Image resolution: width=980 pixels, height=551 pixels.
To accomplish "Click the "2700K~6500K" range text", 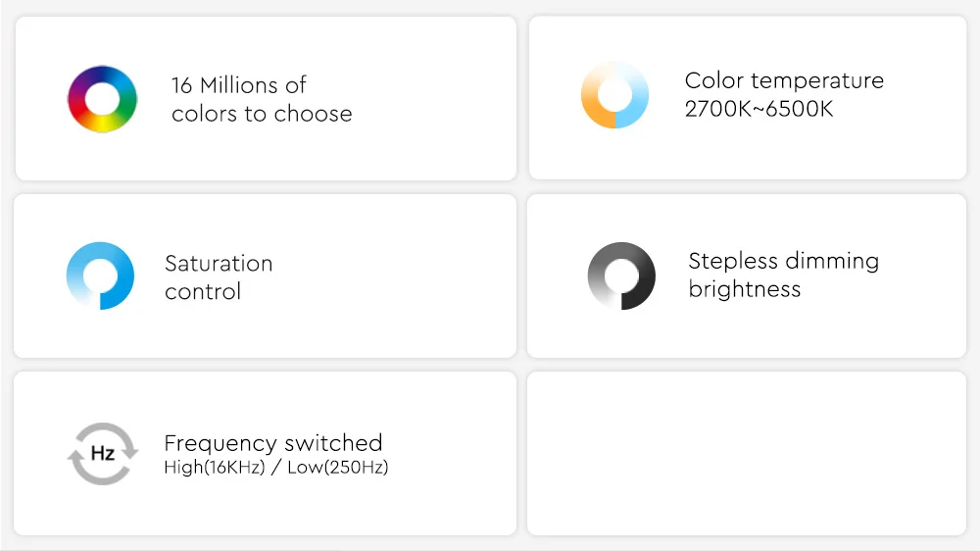I will coord(759,109).
